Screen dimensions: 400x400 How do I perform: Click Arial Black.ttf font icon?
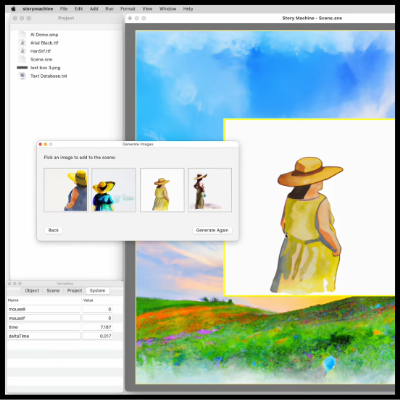click(x=22, y=43)
